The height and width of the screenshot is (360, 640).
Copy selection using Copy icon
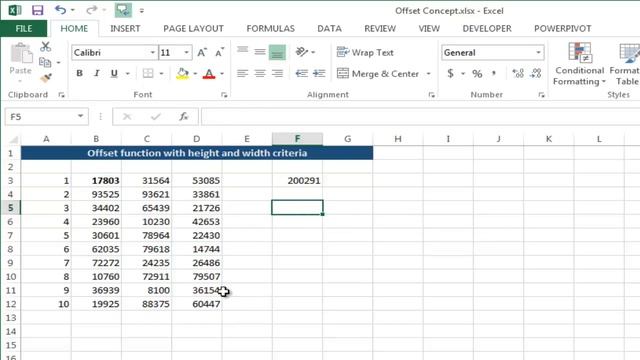(45, 62)
